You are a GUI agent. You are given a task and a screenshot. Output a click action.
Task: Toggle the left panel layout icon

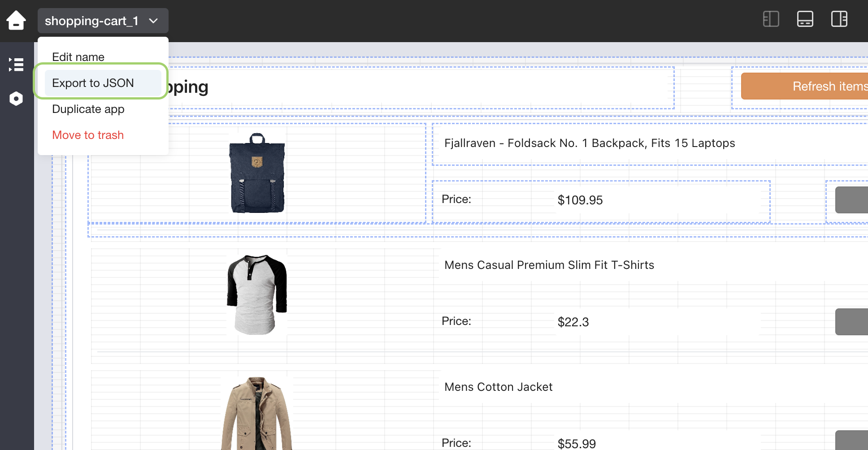click(771, 19)
